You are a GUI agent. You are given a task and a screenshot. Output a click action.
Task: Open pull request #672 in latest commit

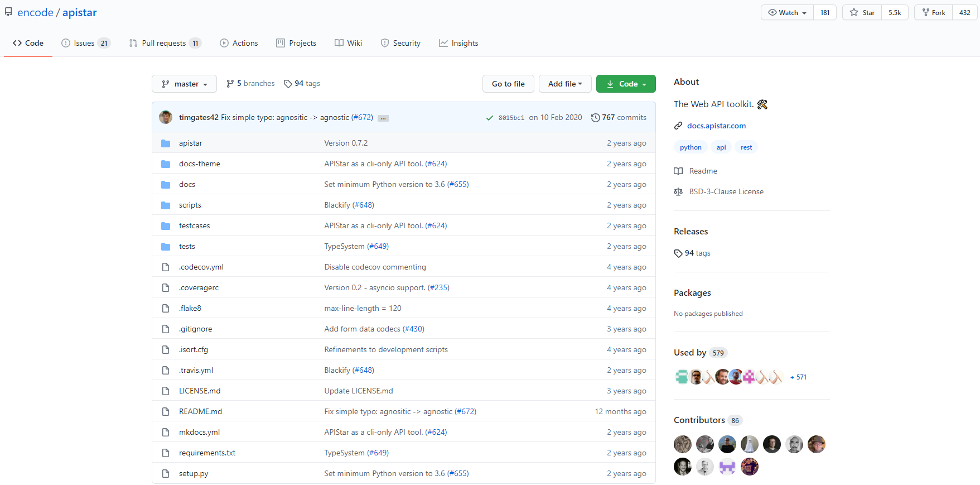pyautogui.click(x=363, y=118)
